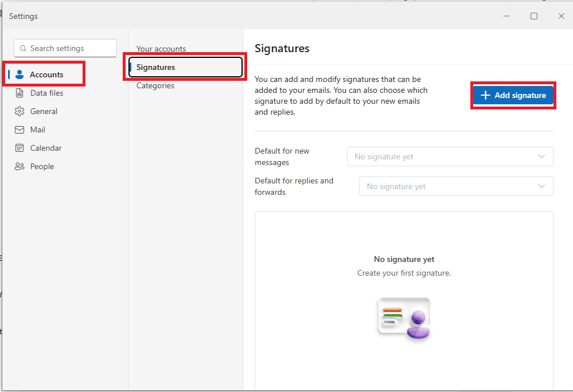Click the 'No signature yet' heading text
This screenshot has height=392, width=573.
[404, 259]
